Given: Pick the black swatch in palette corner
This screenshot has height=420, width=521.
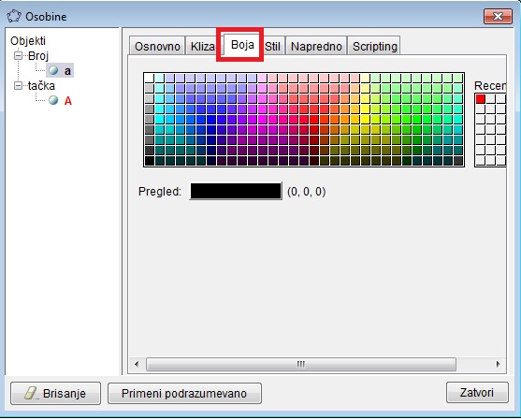Looking at the screenshot, I should (150, 161).
